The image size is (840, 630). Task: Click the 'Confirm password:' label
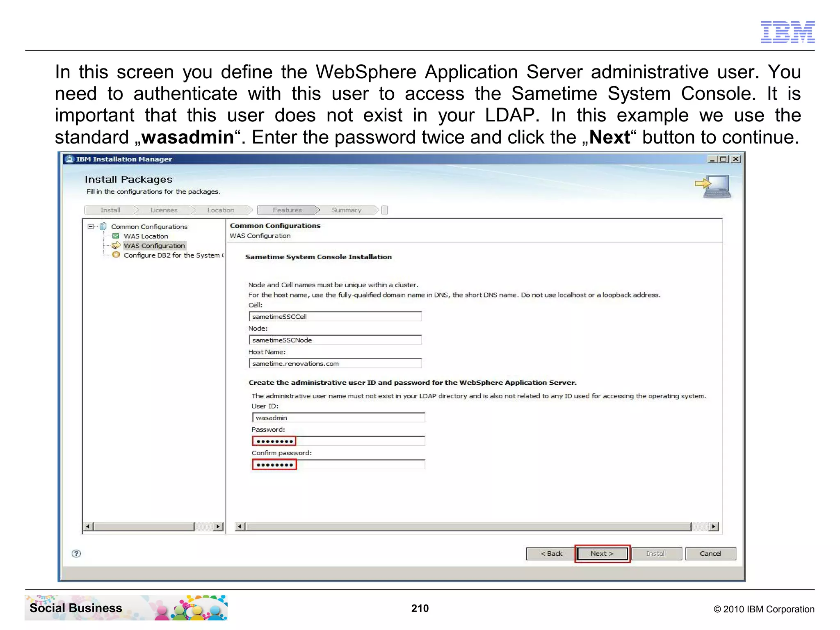(x=282, y=453)
